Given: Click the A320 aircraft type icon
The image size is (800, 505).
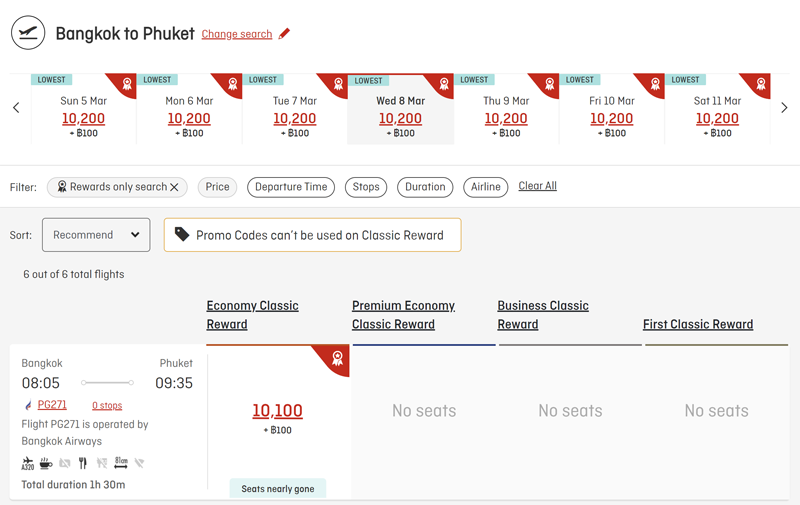Looking at the screenshot, I should 28,463.
